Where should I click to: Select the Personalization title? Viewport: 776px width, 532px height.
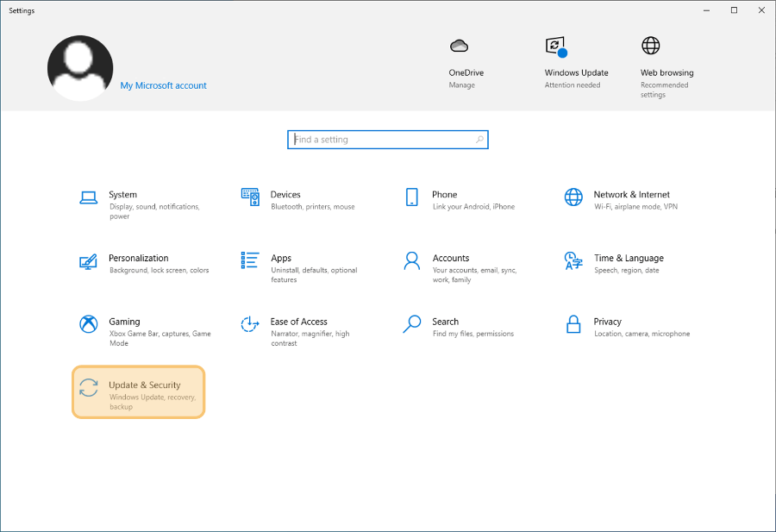pos(139,258)
